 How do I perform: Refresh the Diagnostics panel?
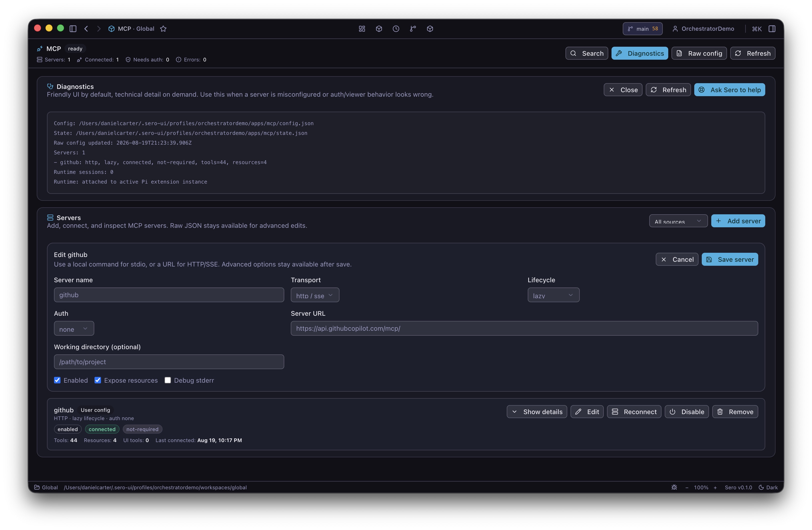click(668, 90)
